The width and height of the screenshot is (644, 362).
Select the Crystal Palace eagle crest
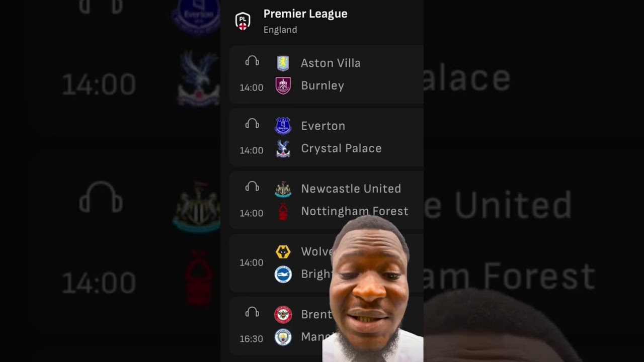[283, 148]
